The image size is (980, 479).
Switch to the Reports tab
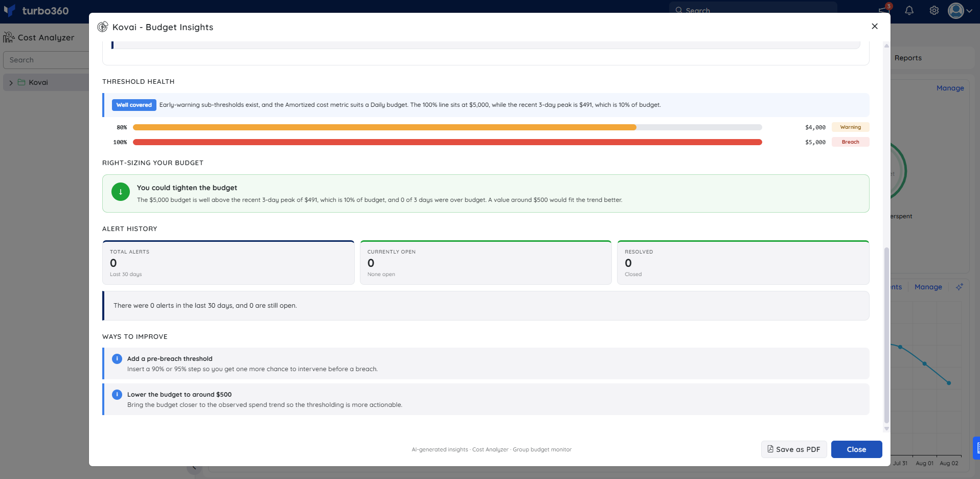pos(908,58)
